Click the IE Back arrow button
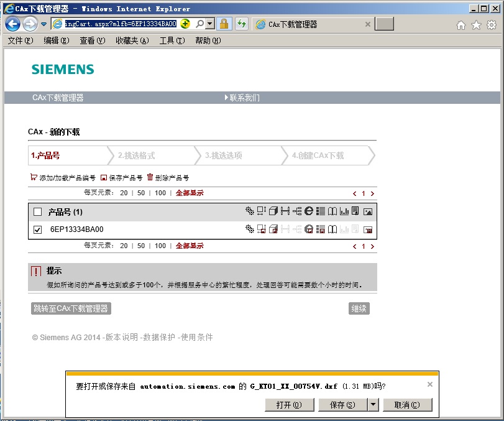 click(12, 24)
